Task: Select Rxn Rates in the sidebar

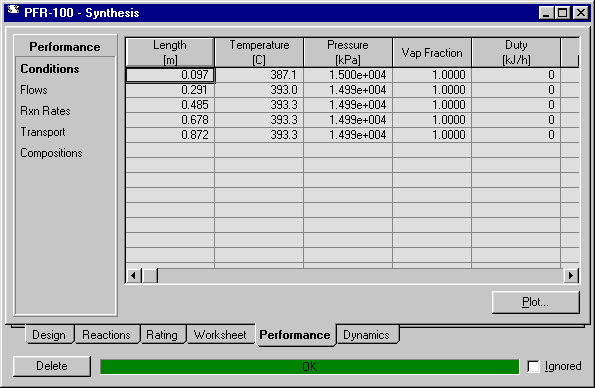Action: [x=45, y=111]
